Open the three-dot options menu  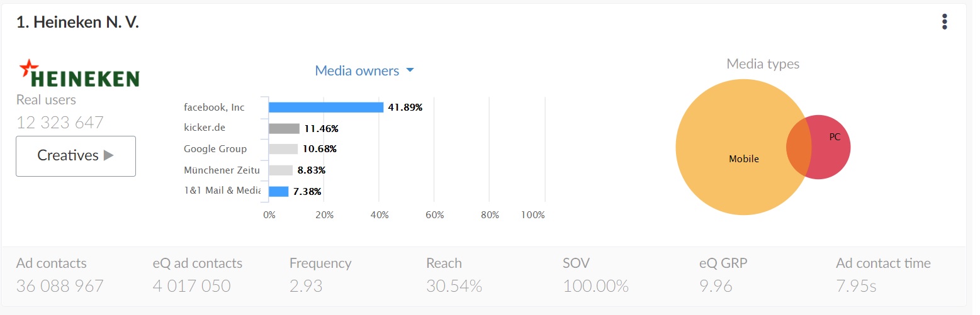click(x=944, y=22)
